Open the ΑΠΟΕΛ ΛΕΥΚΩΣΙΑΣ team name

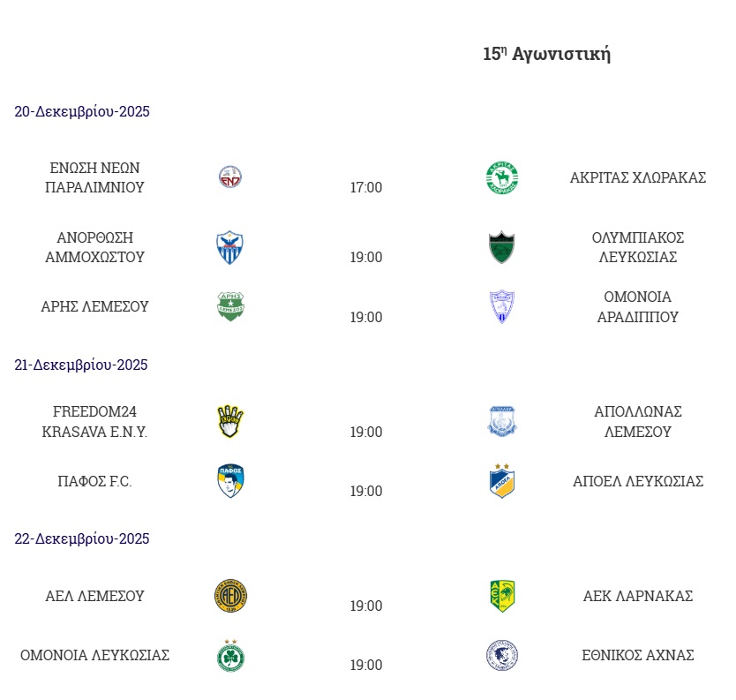tap(638, 481)
